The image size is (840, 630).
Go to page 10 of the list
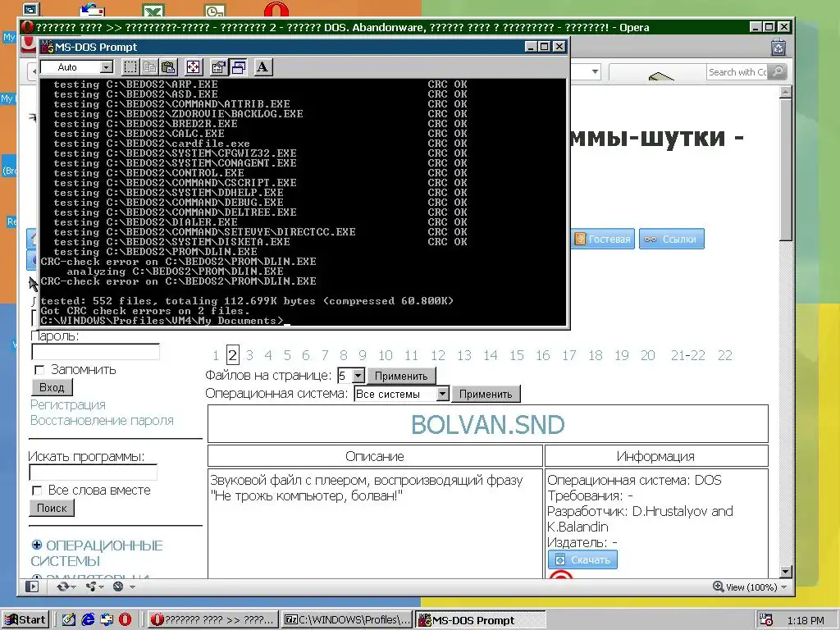386,355
